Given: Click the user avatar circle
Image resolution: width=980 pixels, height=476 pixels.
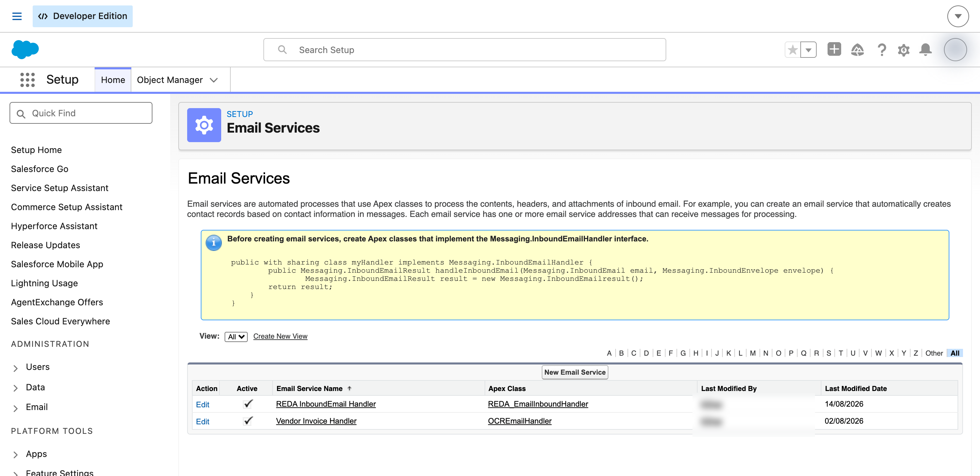Looking at the screenshot, I should point(955,50).
